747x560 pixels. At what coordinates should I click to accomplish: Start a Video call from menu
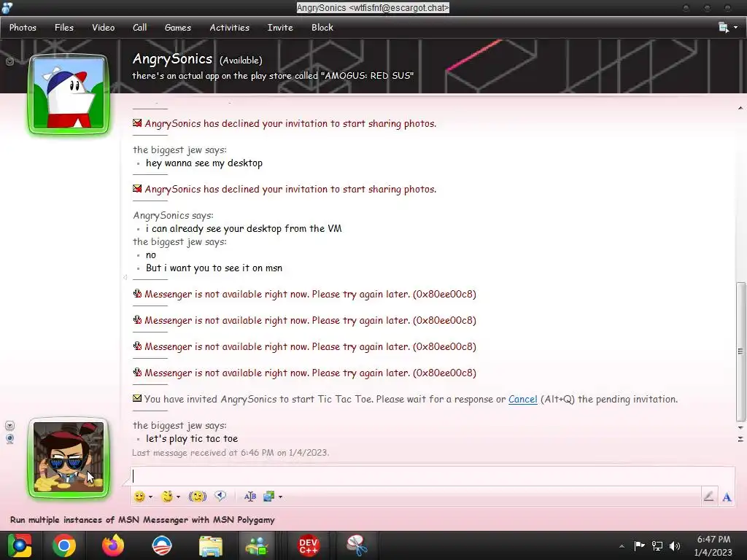pyautogui.click(x=104, y=28)
